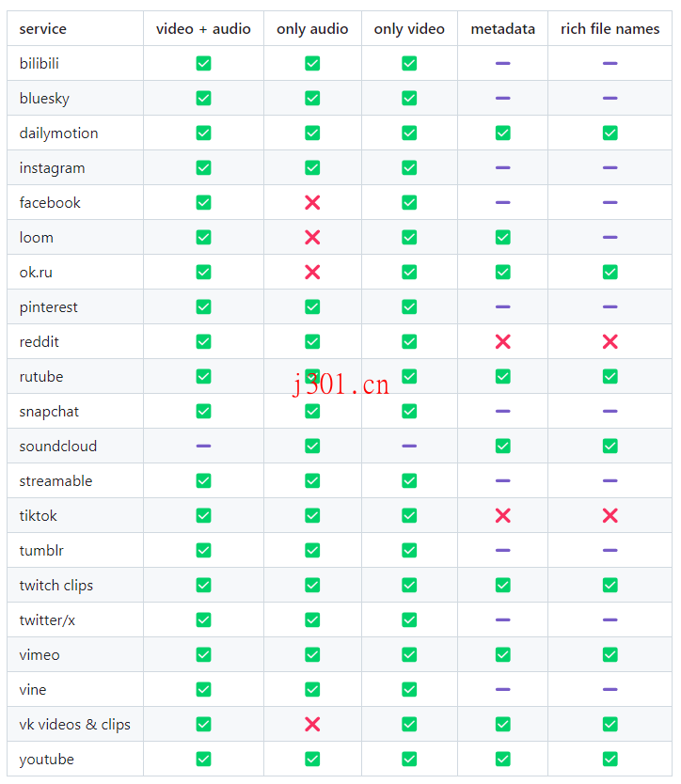Click the red X for reddit rich file names
The height and width of the screenshot is (784, 681).
pyautogui.click(x=610, y=341)
